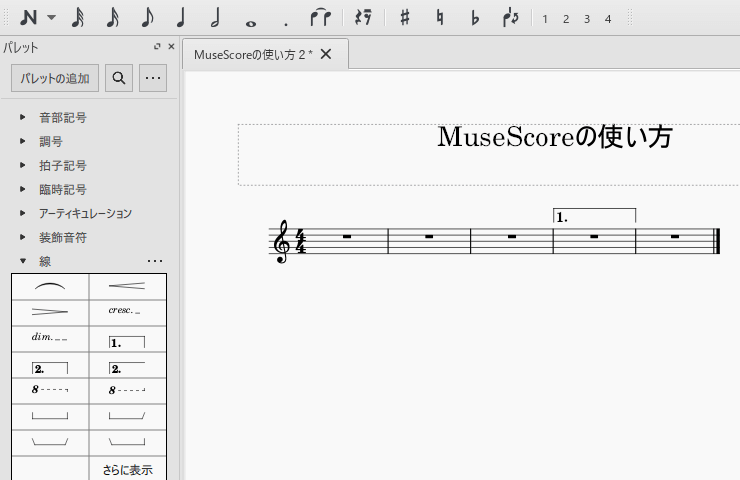The image size is (740, 480).
Task: Select the first ending volta in palette
Action: (127, 339)
